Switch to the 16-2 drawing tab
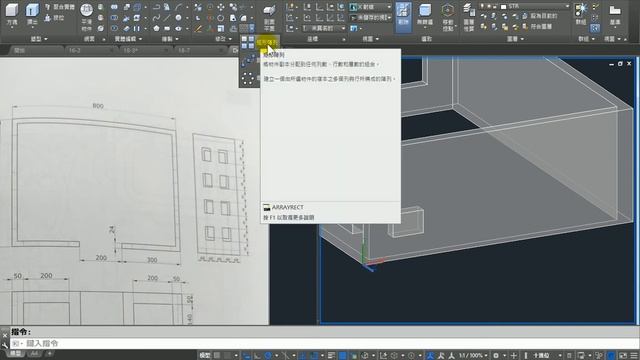The height and width of the screenshot is (360, 640). point(75,50)
